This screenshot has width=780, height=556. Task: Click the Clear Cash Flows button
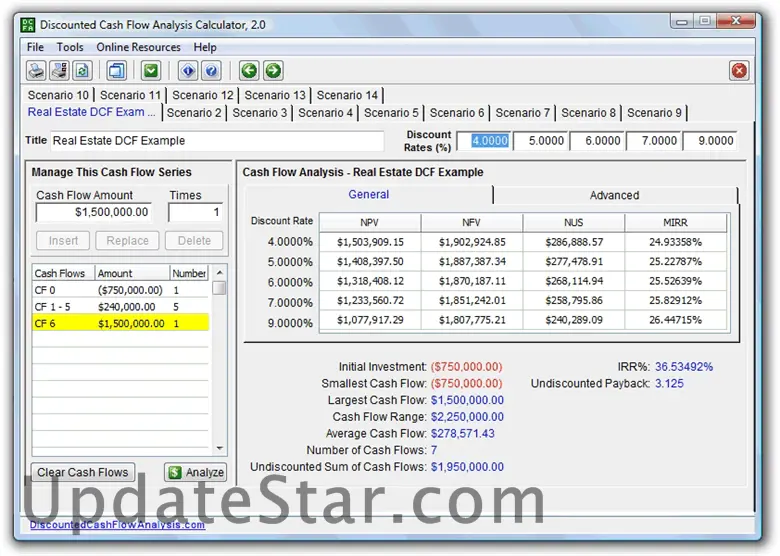pyautogui.click(x=83, y=472)
